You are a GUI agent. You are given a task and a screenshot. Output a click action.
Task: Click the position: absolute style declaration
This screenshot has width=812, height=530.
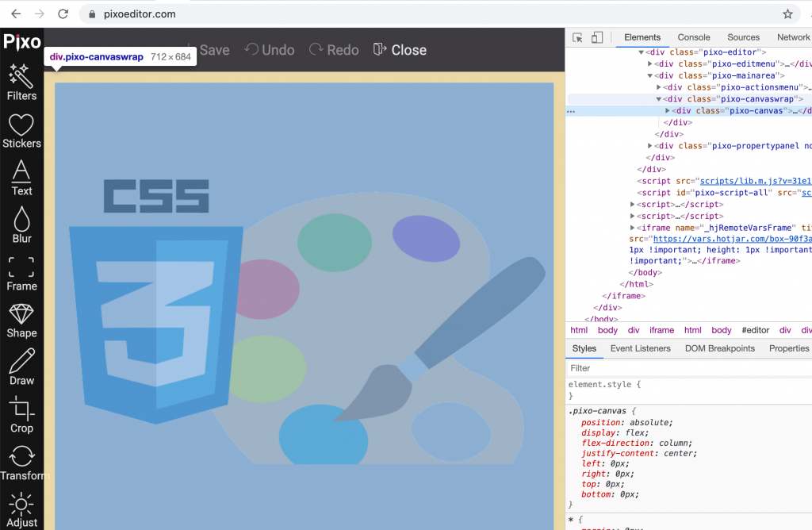627,422
